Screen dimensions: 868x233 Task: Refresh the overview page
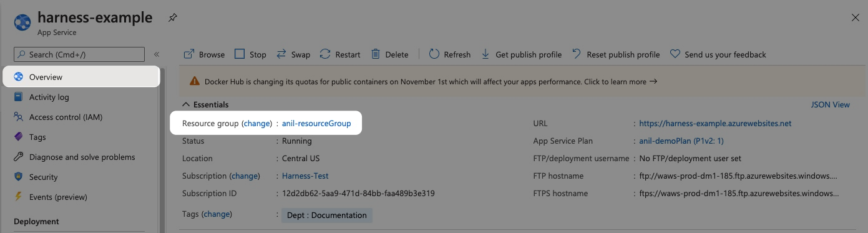[450, 54]
